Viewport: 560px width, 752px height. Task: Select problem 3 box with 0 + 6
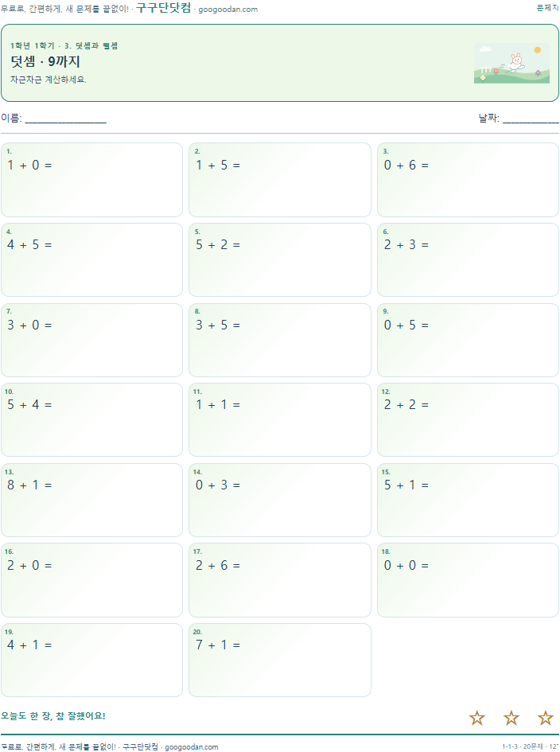point(468,180)
